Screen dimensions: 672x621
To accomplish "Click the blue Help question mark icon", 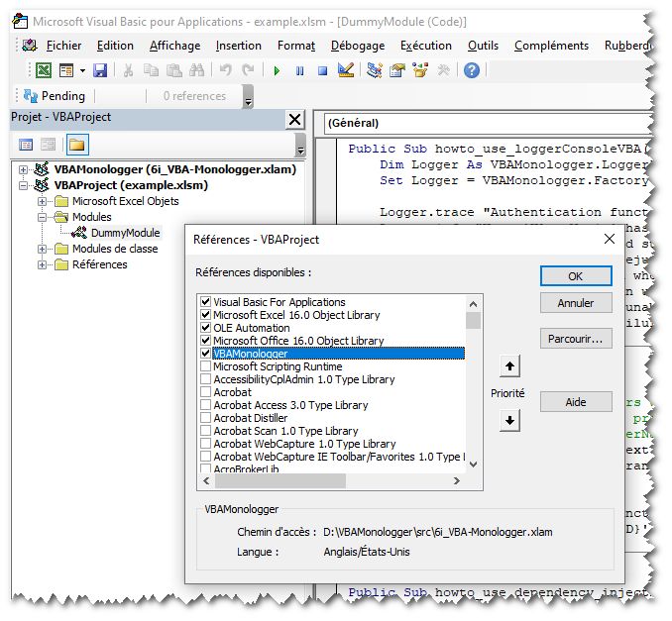I will click(x=472, y=70).
